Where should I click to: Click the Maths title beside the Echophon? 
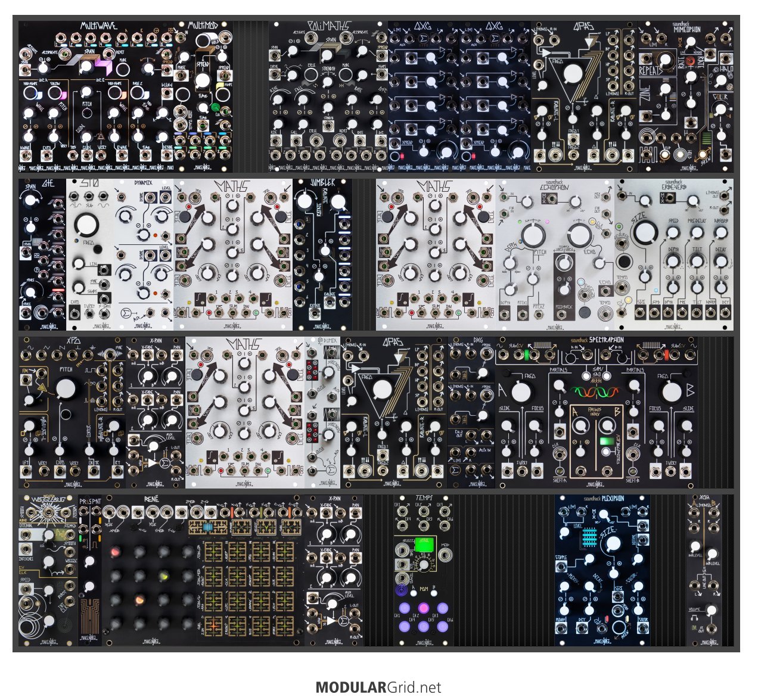435,187
